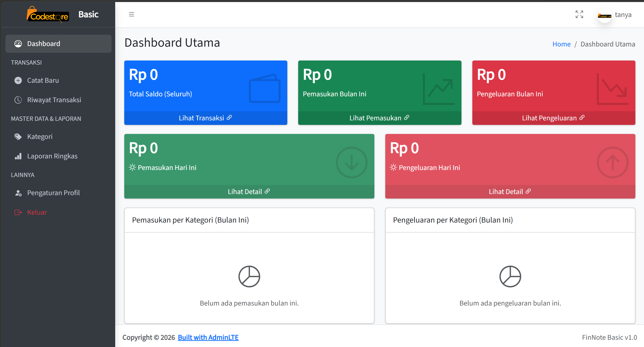Click the Home breadcrumb link
Screen dimensions: 644x347
coord(561,44)
